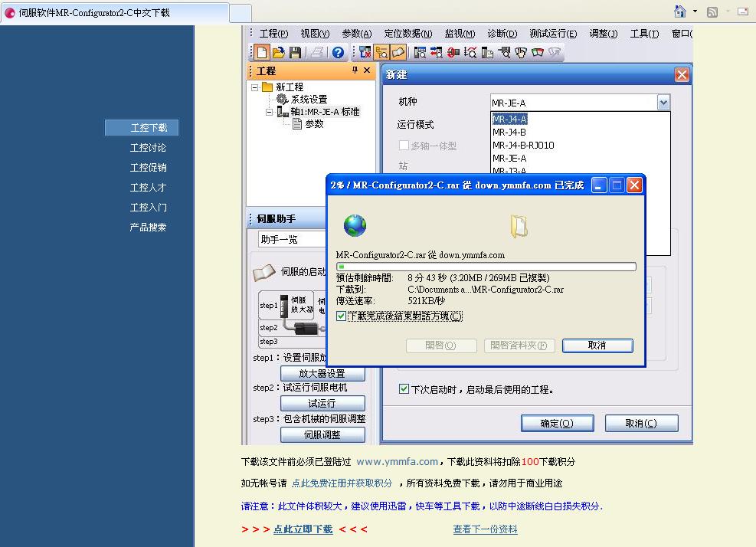Uncheck close dialog when download completes

click(x=342, y=316)
